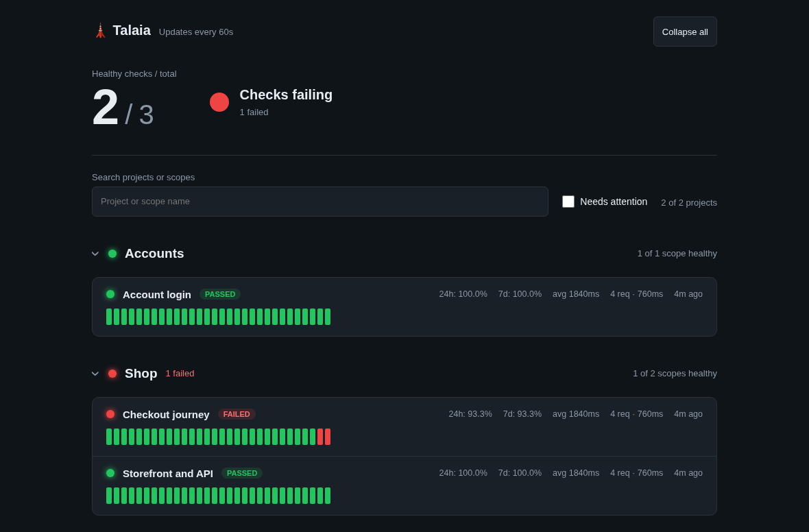Click the 'Updates every 60s' text
Image resolution: width=809 pixels, height=532 pixels.
(x=196, y=32)
